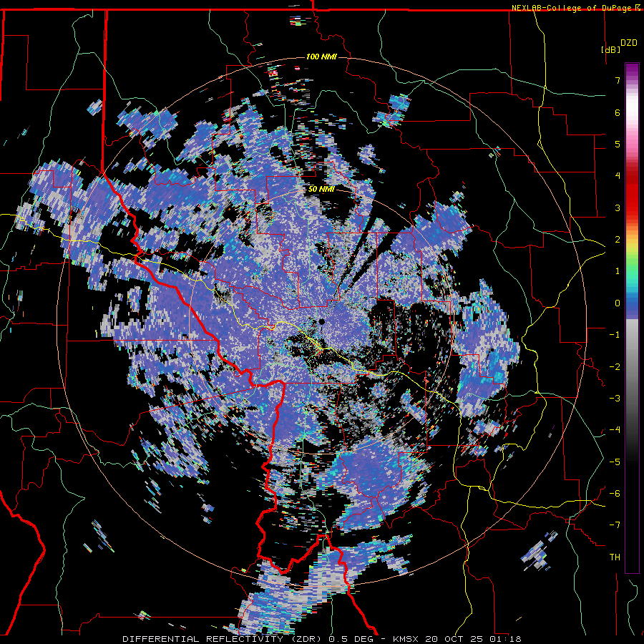This screenshot has height=644, width=644.
Task: Click the 0 value on the dB scale
Action: click(x=618, y=303)
